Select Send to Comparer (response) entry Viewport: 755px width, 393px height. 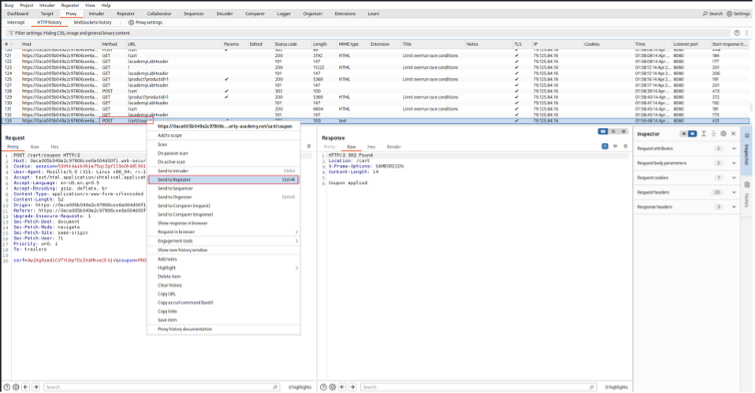tap(223, 214)
